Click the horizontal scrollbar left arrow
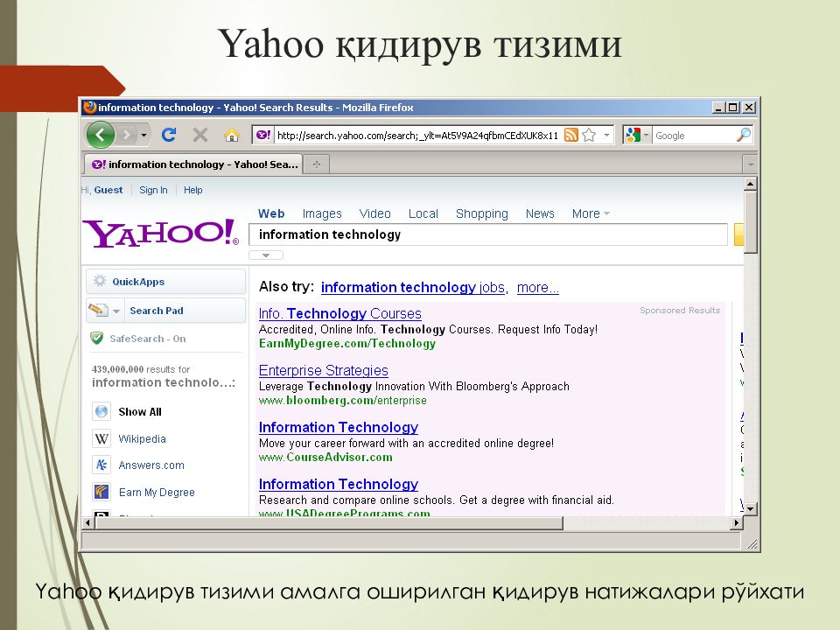 (87, 523)
